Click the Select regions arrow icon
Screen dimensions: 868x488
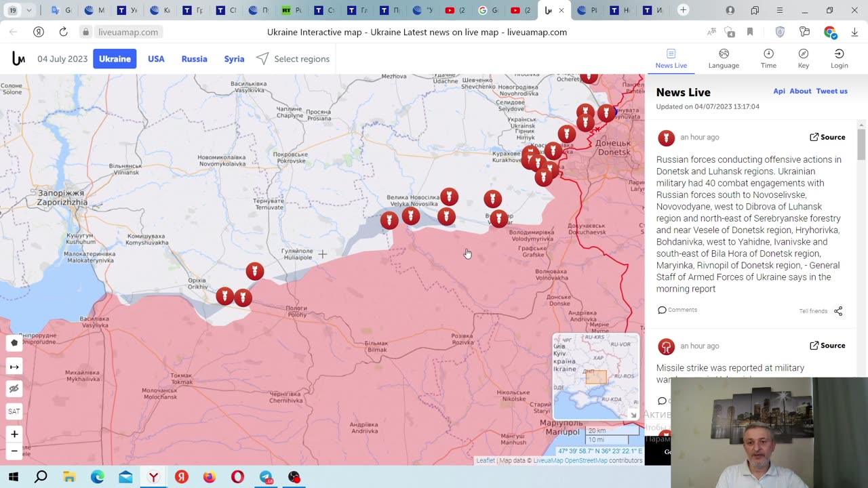click(262, 59)
